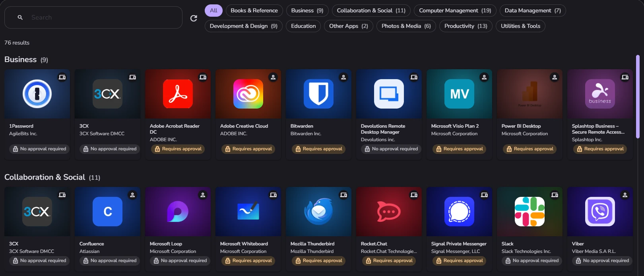Click No approval required badge on Confluence

(x=110, y=260)
